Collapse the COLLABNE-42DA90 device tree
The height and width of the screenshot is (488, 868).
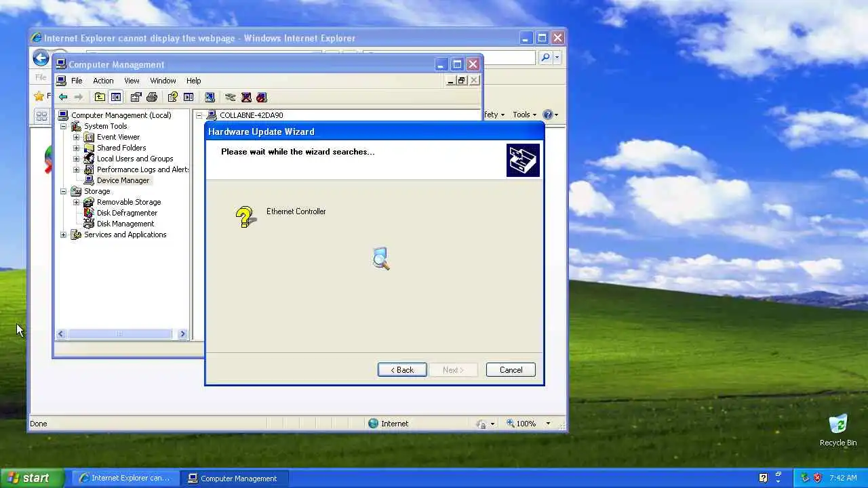pos(199,115)
